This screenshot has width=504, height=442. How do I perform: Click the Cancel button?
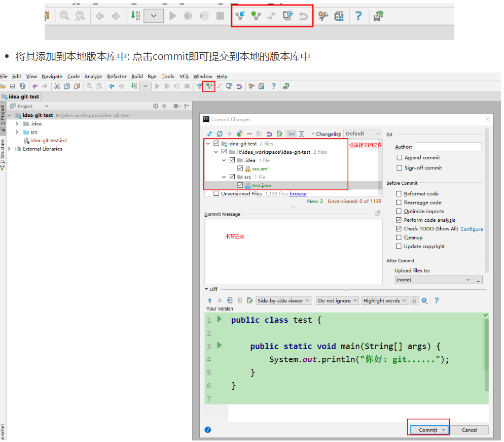click(470, 430)
